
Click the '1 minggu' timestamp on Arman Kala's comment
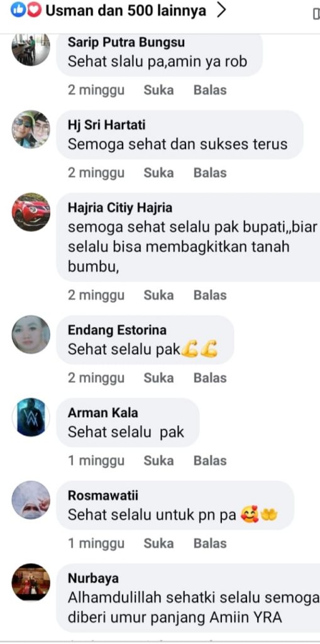[x=96, y=461]
